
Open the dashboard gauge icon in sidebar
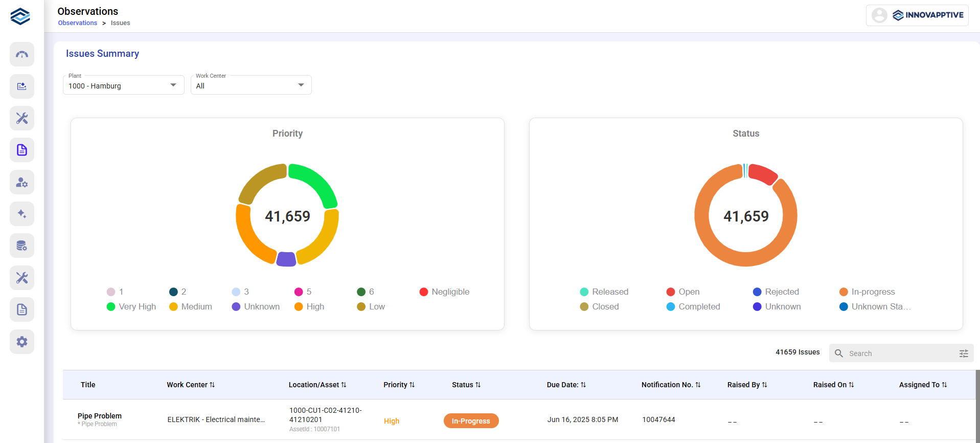click(22, 54)
